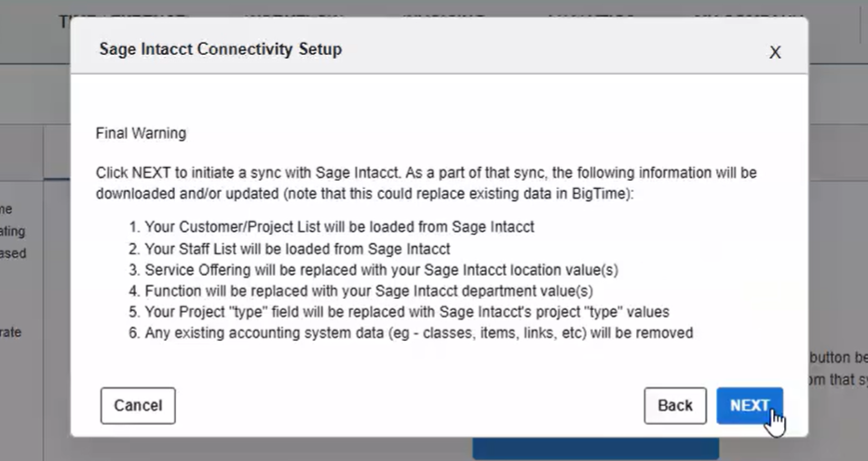The width and height of the screenshot is (868, 461).
Task: Click the Sage Intacct Connectivity Setup title
Action: pos(221,49)
